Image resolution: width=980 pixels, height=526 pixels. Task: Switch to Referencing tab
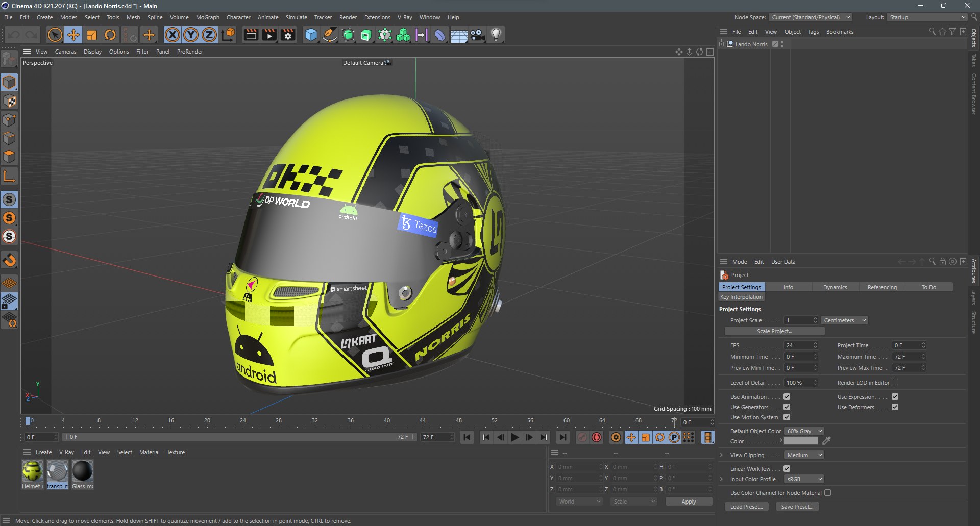click(882, 287)
